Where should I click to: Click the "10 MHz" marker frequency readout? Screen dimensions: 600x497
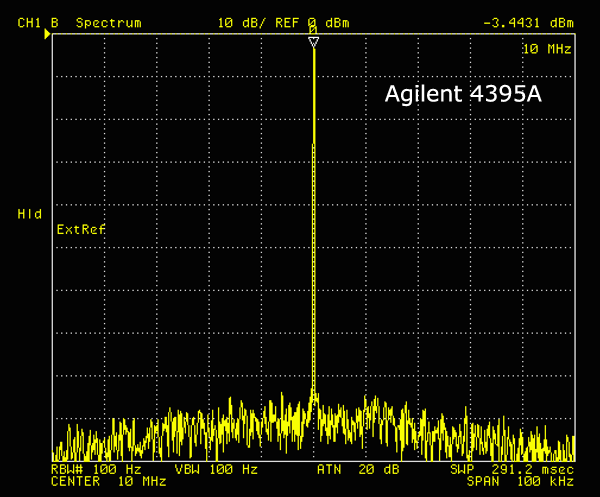tap(547, 49)
